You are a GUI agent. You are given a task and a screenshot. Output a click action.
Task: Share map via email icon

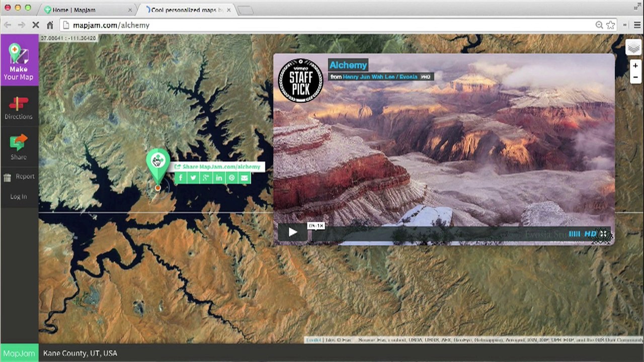(244, 177)
